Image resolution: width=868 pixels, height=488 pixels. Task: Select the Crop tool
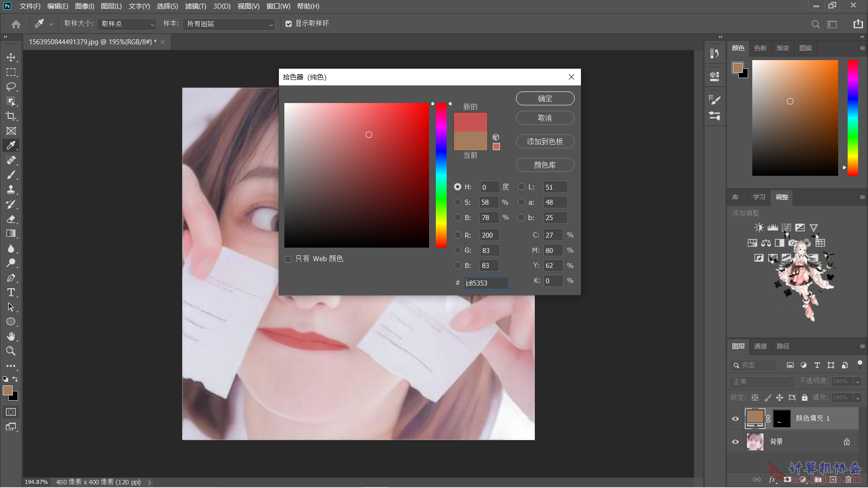[11, 116]
